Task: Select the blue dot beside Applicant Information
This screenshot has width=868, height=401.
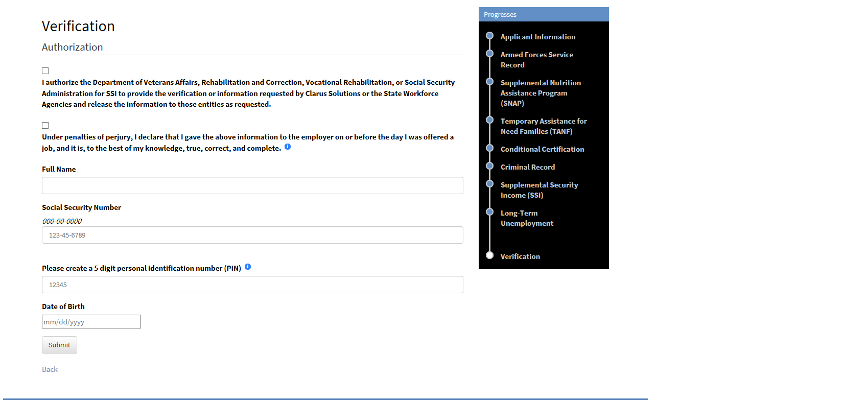Action: pyautogui.click(x=489, y=36)
